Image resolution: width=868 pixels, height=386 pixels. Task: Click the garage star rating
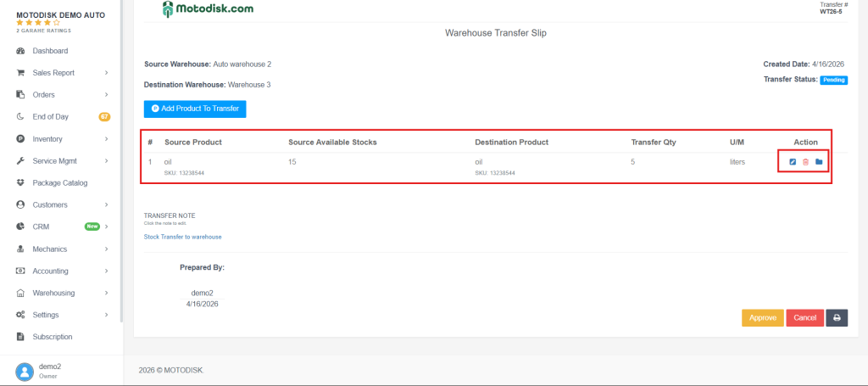38,23
